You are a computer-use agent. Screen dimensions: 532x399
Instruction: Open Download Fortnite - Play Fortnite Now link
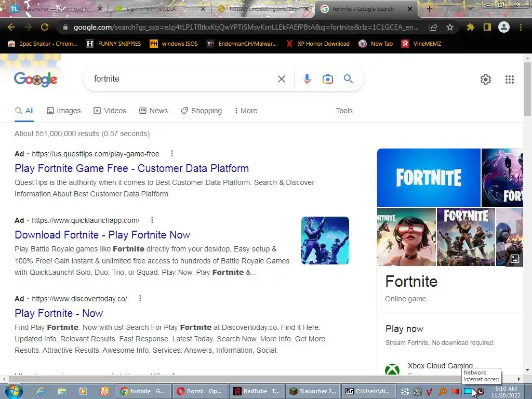[102, 235]
